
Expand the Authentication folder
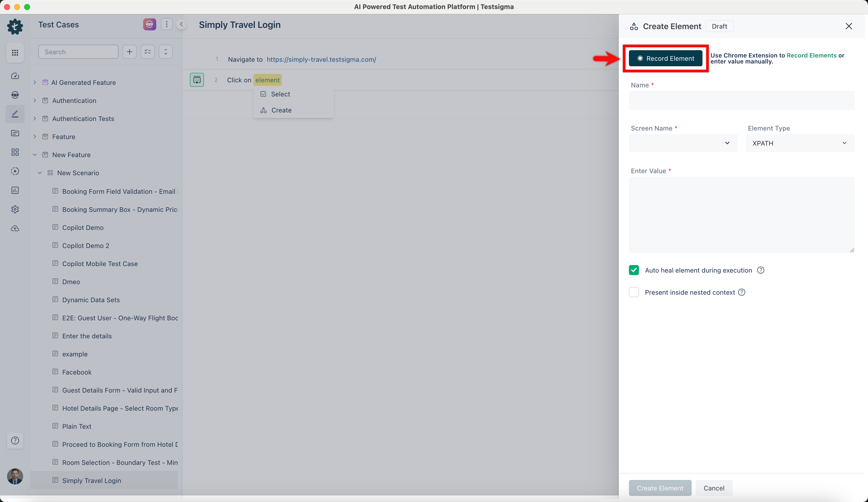35,101
